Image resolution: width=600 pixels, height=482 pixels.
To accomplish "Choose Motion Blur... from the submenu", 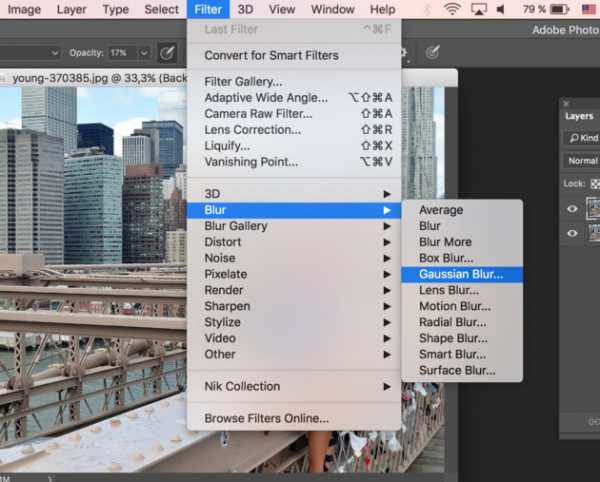I will (462, 306).
